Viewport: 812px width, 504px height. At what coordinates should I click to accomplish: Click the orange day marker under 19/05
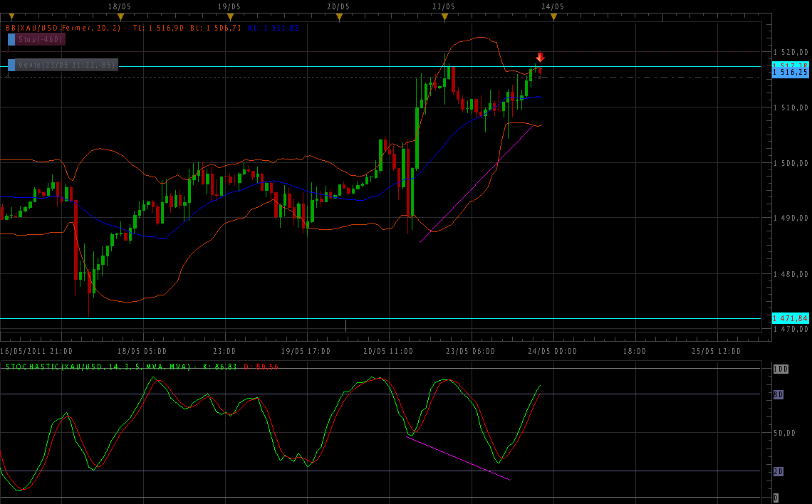(229, 16)
